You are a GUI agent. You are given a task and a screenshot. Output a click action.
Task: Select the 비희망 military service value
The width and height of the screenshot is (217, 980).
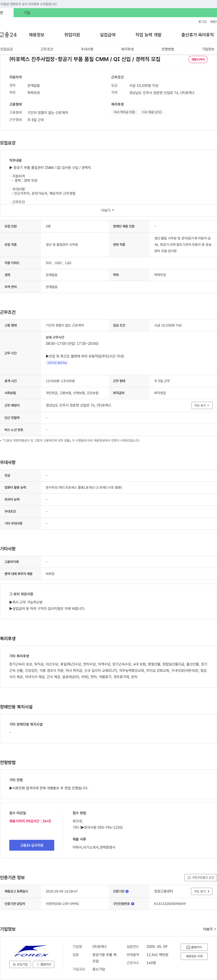point(50,574)
